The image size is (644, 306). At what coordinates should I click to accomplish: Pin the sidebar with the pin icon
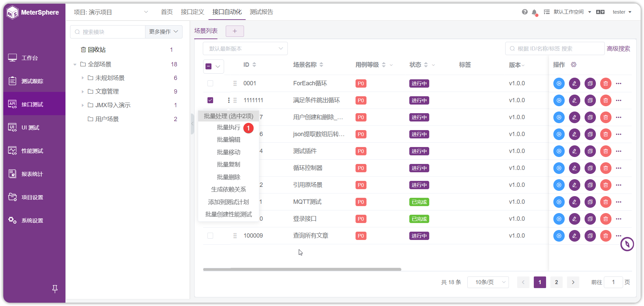55,289
